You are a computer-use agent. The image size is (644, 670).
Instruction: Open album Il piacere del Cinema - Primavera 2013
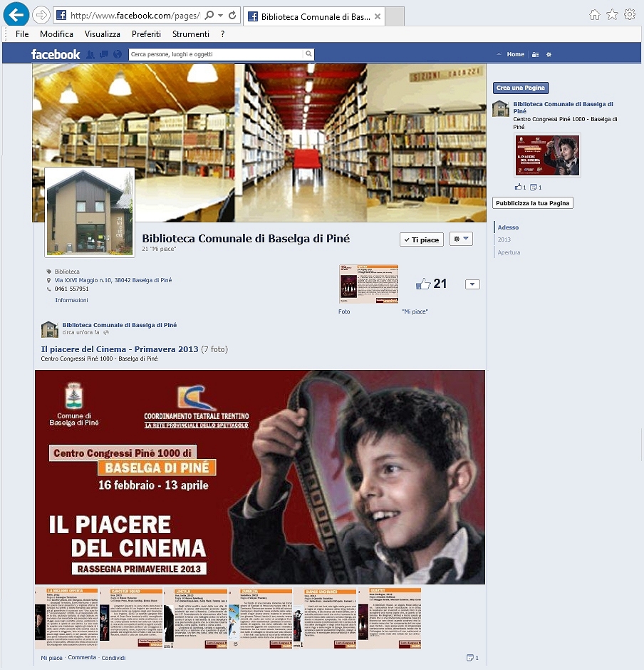120,349
